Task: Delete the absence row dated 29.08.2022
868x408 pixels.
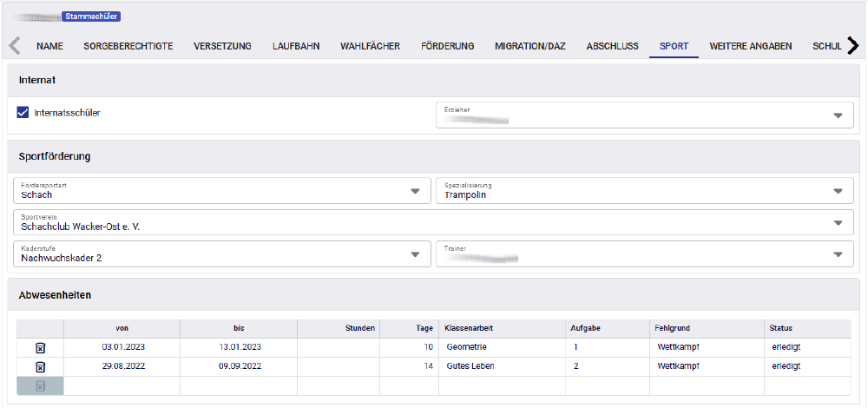Action: tap(40, 366)
